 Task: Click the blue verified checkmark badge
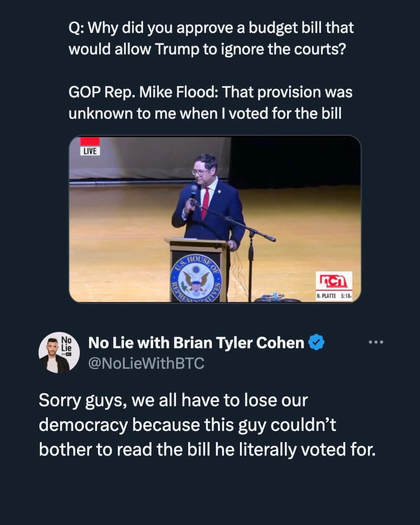tap(317, 343)
